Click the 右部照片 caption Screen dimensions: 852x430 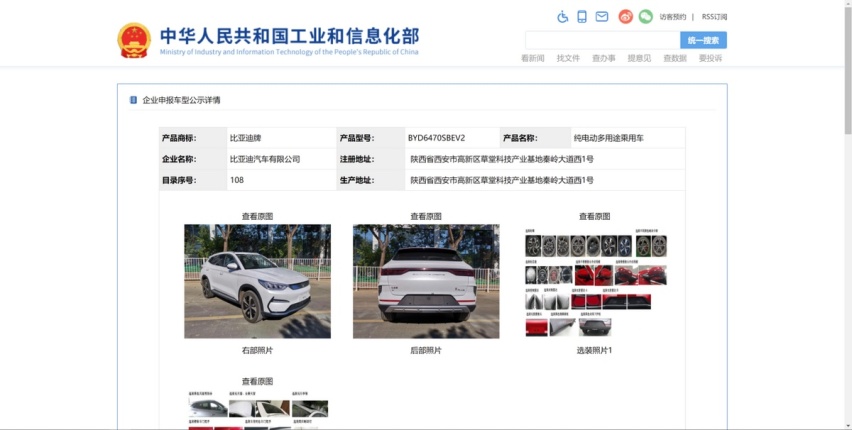[258, 351]
